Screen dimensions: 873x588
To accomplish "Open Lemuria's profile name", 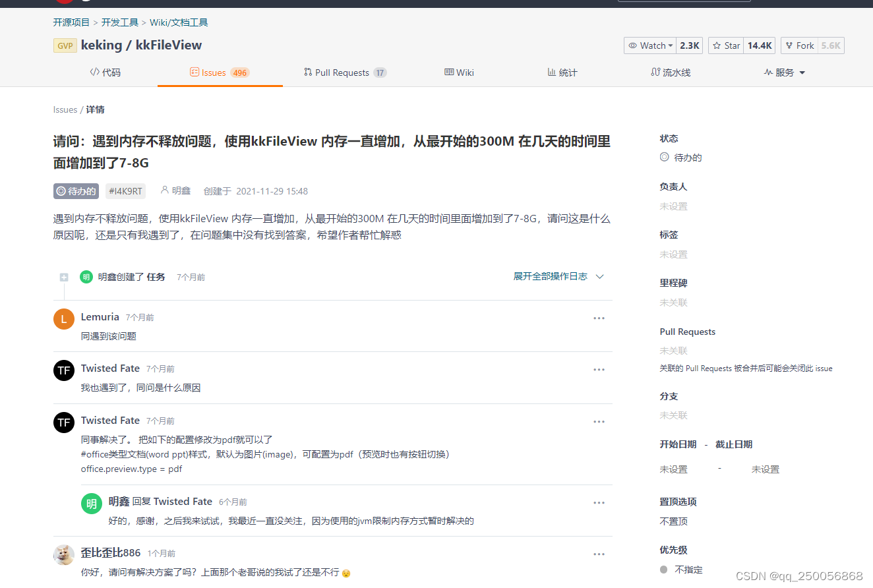I will coord(100,317).
